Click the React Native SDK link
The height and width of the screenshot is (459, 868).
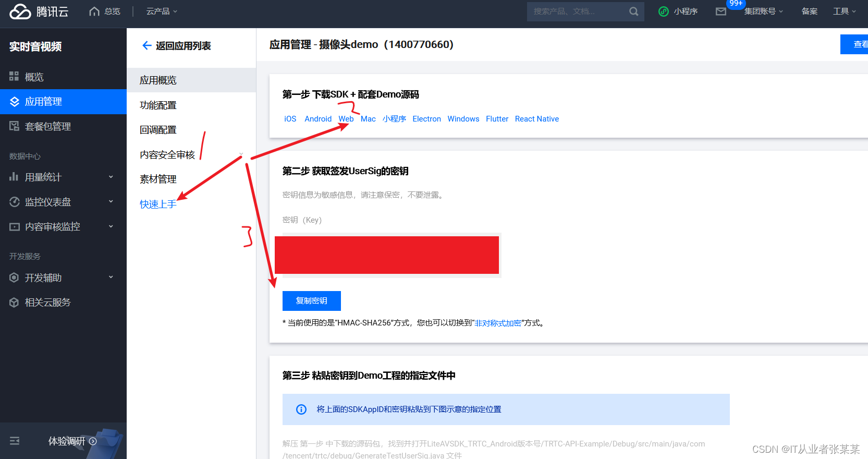[537, 119]
